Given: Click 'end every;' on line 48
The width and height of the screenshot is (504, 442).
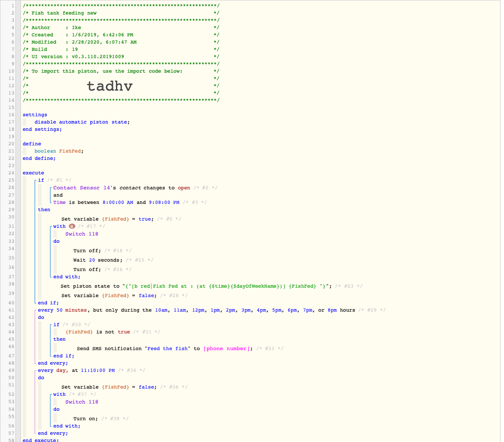Looking at the screenshot, I should (x=53, y=363).
